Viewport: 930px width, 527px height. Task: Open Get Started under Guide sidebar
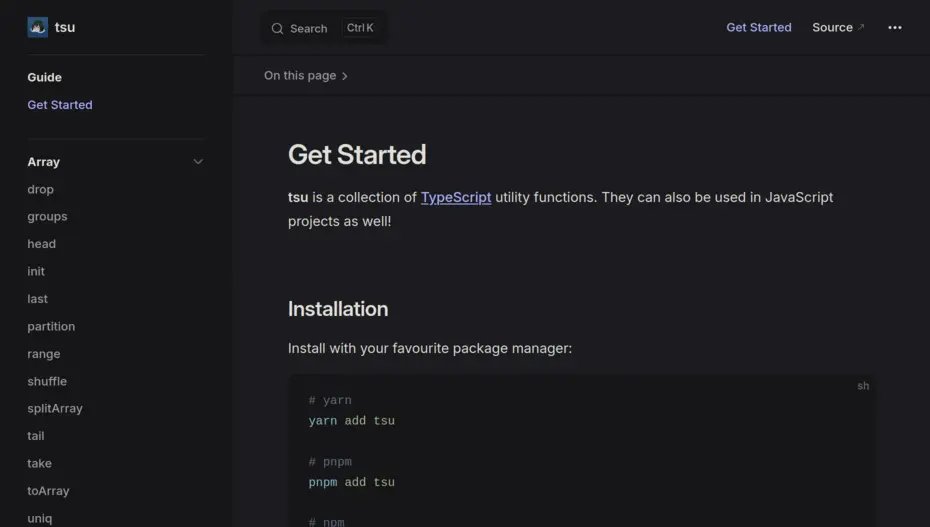tap(60, 105)
